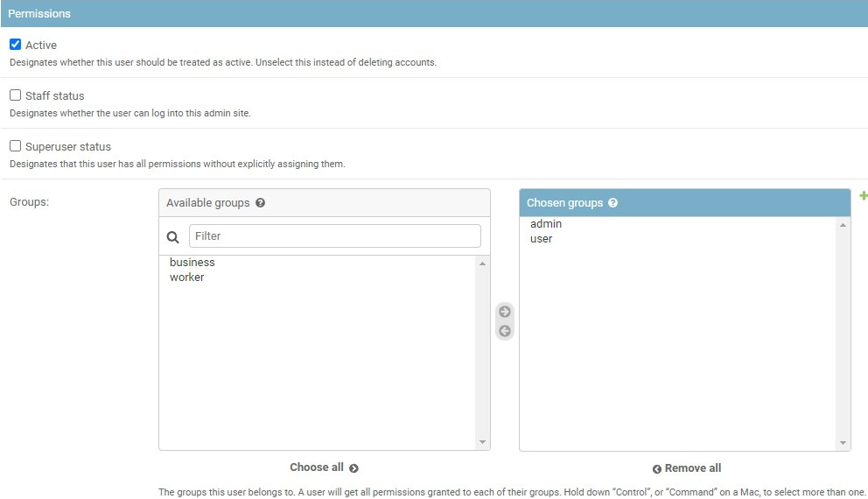Click the Remove all link

pos(687,468)
